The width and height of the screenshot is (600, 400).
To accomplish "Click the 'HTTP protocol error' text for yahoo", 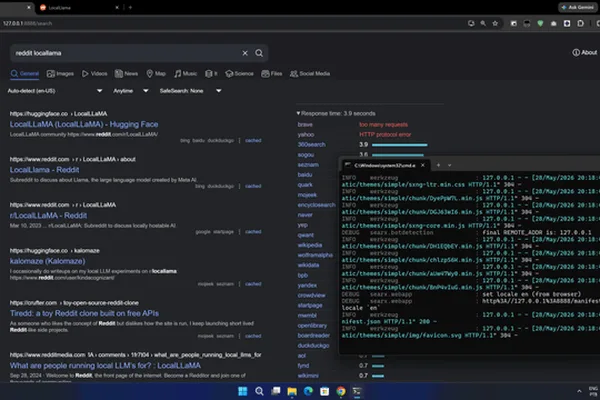I will (x=385, y=134).
